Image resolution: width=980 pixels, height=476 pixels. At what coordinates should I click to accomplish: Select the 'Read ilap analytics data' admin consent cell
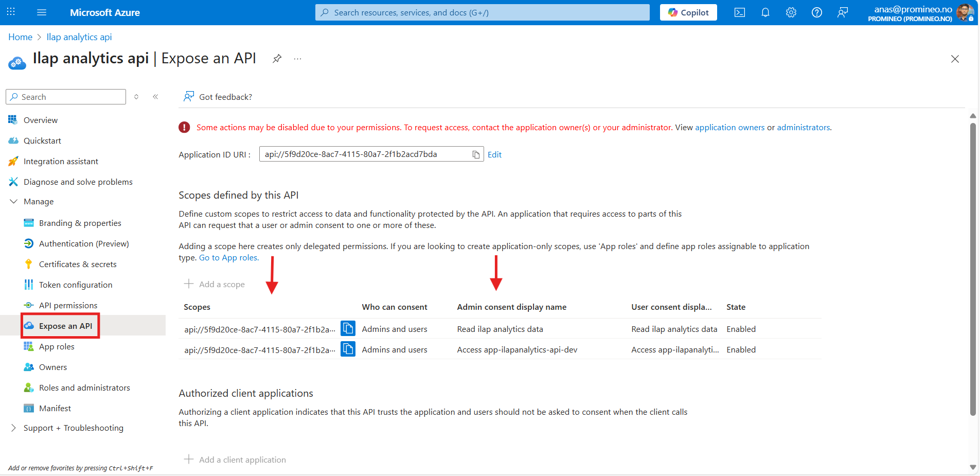[x=500, y=329]
